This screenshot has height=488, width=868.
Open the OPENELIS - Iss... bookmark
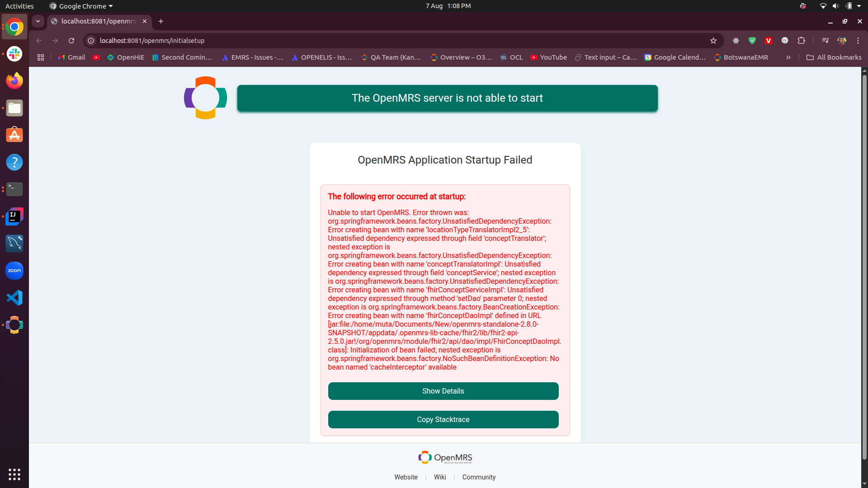tap(321, 57)
